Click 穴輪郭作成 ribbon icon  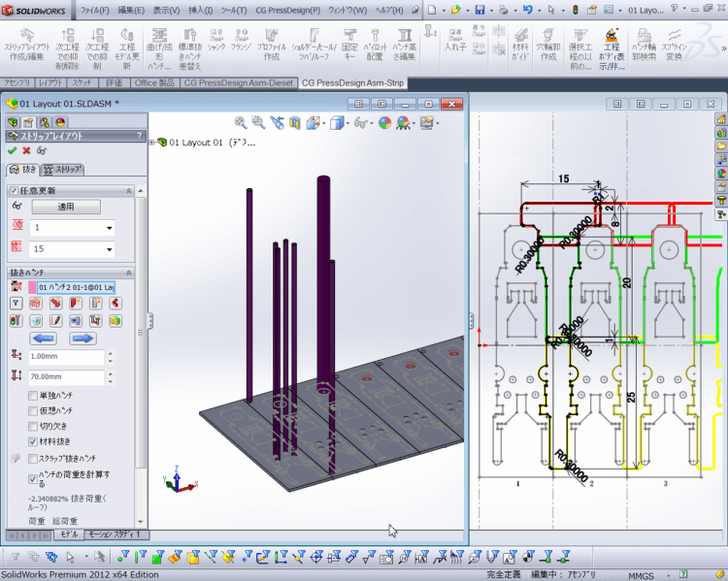pos(548,45)
